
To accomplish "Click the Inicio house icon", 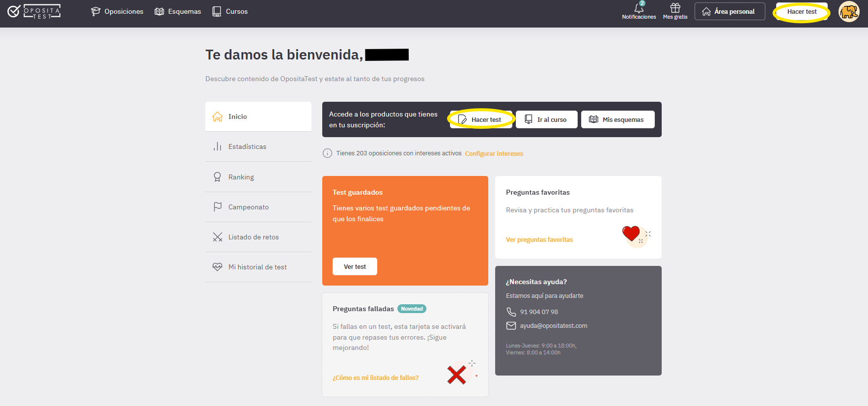I will pos(218,116).
